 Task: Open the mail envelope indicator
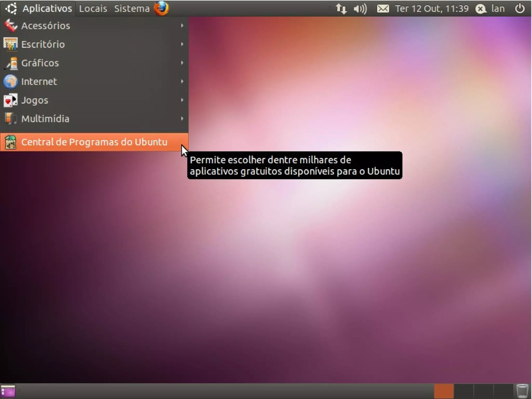[383, 9]
